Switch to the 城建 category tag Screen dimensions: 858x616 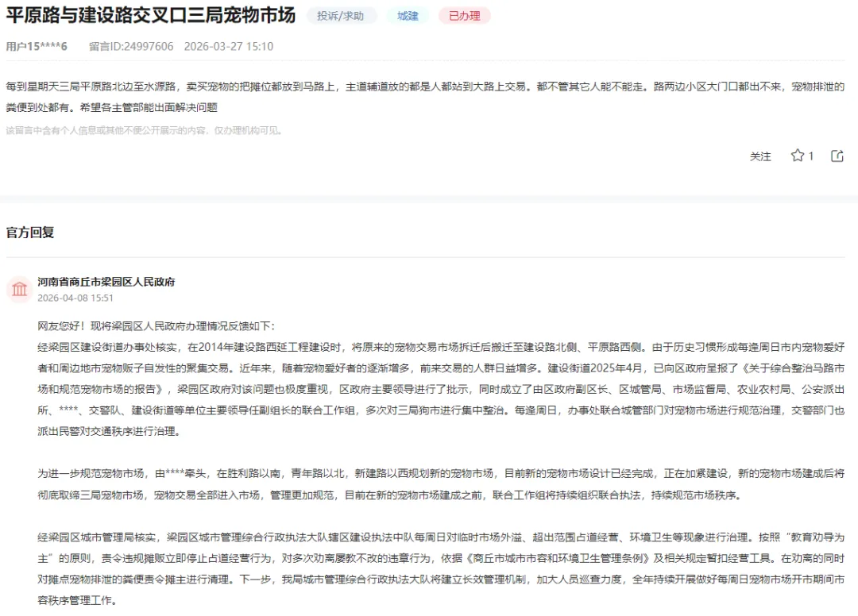[x=408, y=15]
